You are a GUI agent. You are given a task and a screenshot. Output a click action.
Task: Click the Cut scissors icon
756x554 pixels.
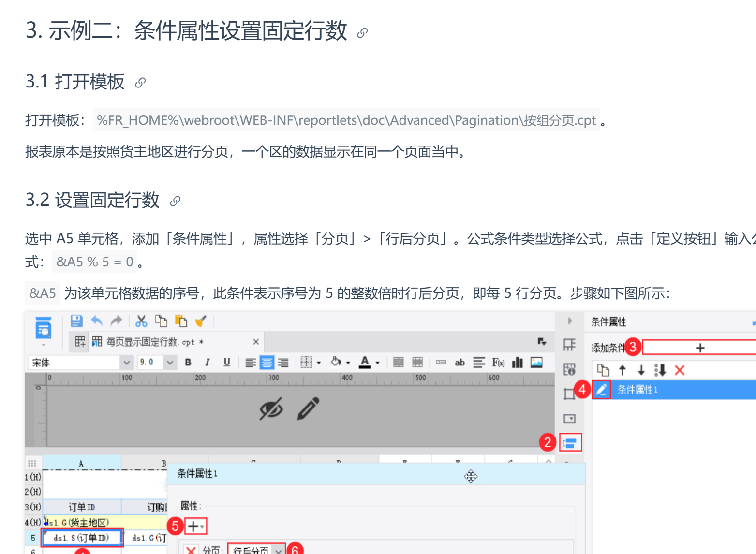(141, 321)
